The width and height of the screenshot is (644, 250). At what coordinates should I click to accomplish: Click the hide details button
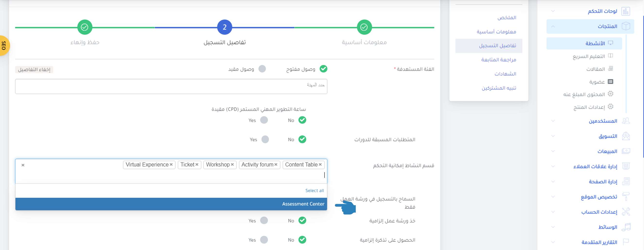(34, 69)
